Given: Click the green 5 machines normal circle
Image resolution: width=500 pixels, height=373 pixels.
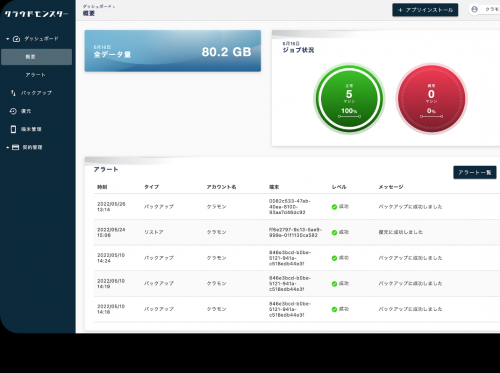Looking at the screenshot, I should tap(349, 98).
